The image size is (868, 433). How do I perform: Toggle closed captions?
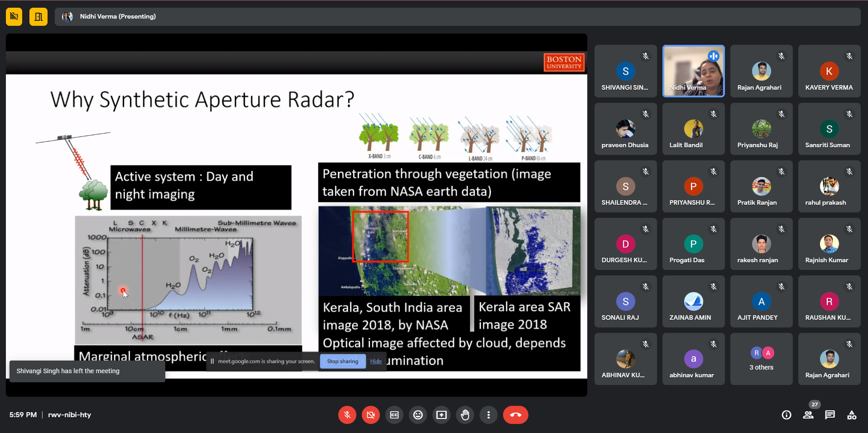click(x=394, y=415)
